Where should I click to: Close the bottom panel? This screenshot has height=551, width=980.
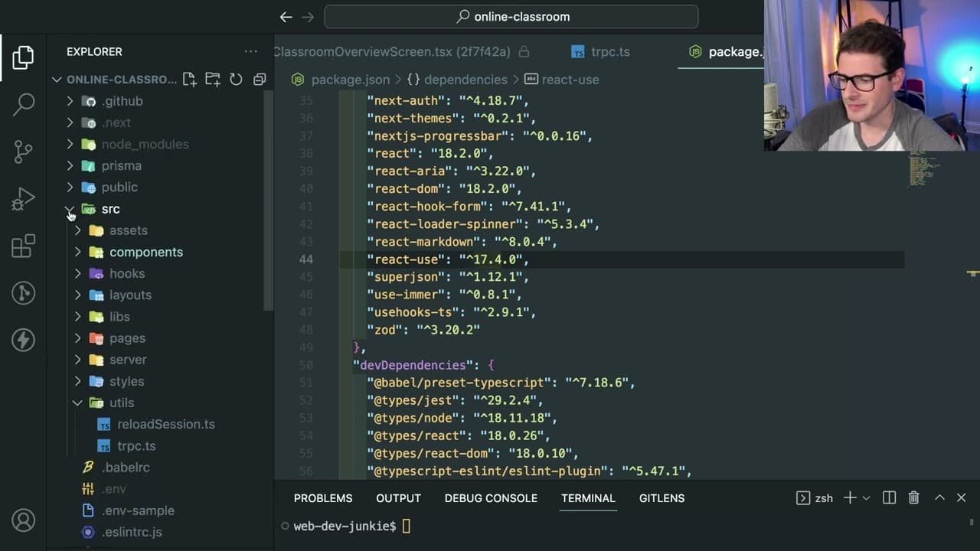tap(962, 498)
